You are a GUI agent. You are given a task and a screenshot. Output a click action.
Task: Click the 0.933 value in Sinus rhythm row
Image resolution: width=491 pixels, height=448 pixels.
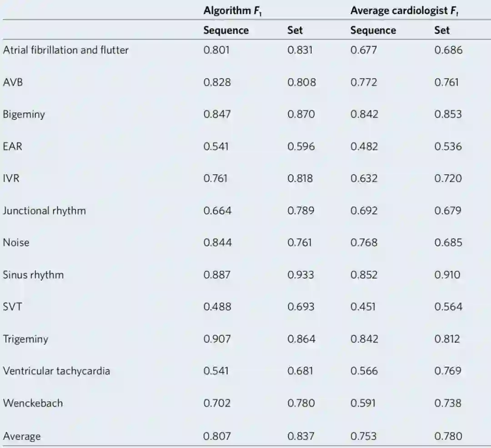pyautogui.click(x=301, y=275)
